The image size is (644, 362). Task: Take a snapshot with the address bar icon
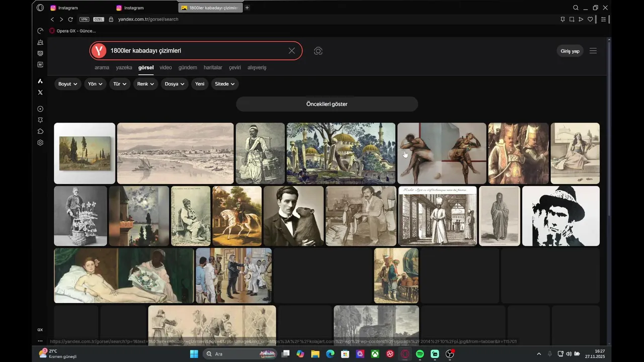(572, 19)
